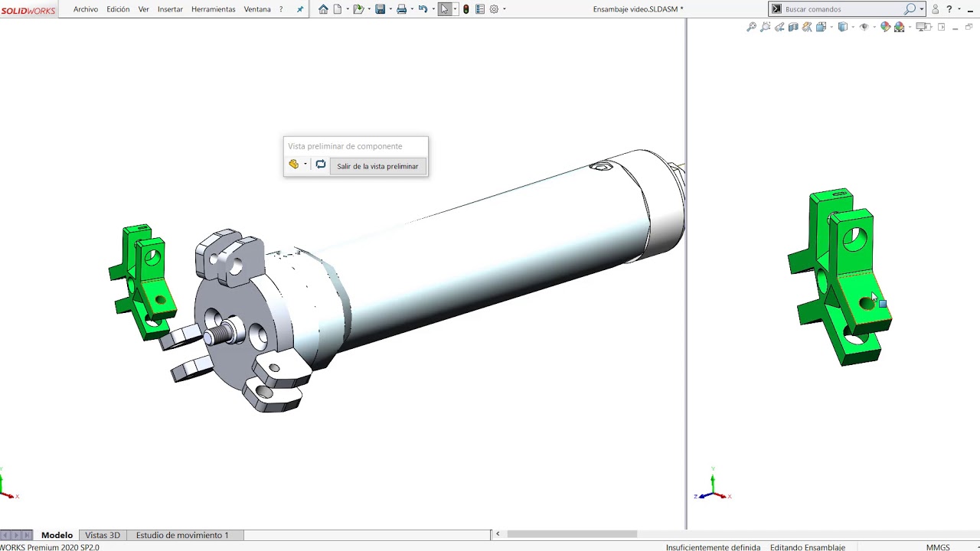
Task: Expand the Undo dropdown arrow
Action: 433,9
